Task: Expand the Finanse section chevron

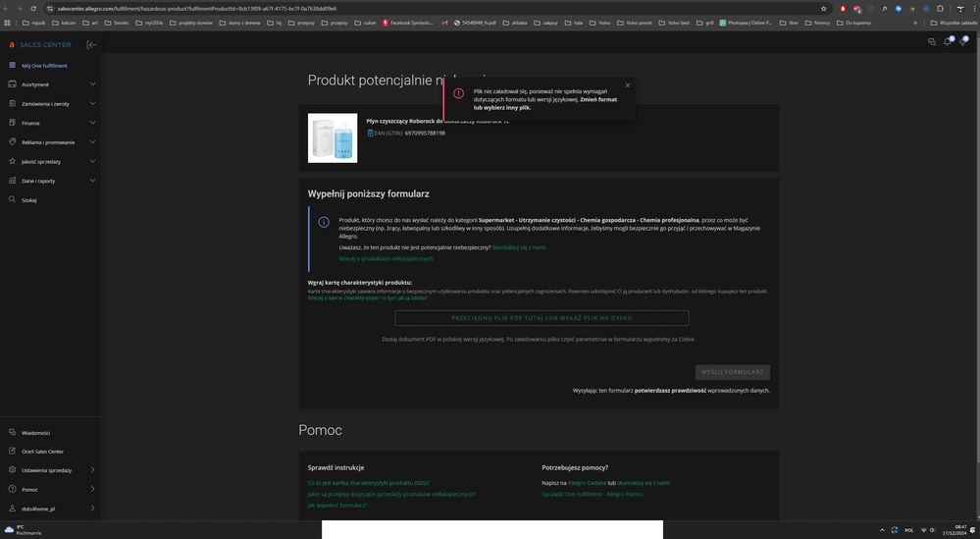Action: 92,123
